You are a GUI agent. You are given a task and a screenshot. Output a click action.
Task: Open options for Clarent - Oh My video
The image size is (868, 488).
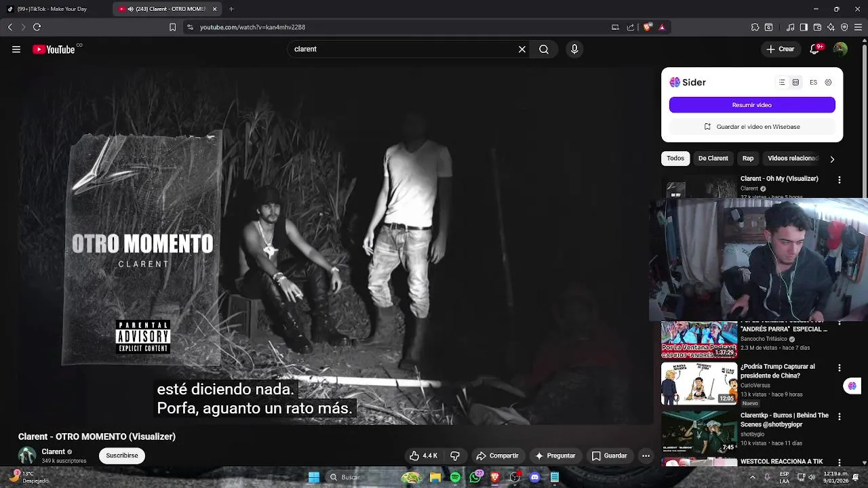tap(840, 180)
